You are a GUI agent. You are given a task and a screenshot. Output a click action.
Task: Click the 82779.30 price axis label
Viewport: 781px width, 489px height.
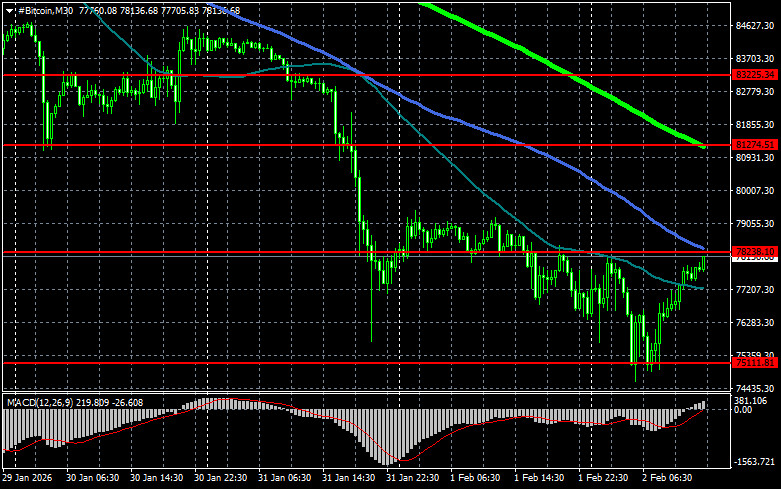[x=755, y=92]
